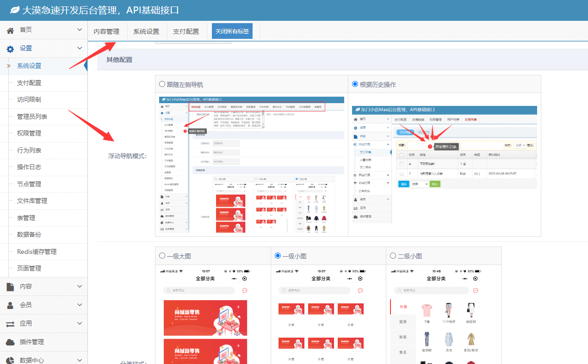588x364 pixels.
Task: Click the gear icon beside 设置
Action: coord(10,49)
